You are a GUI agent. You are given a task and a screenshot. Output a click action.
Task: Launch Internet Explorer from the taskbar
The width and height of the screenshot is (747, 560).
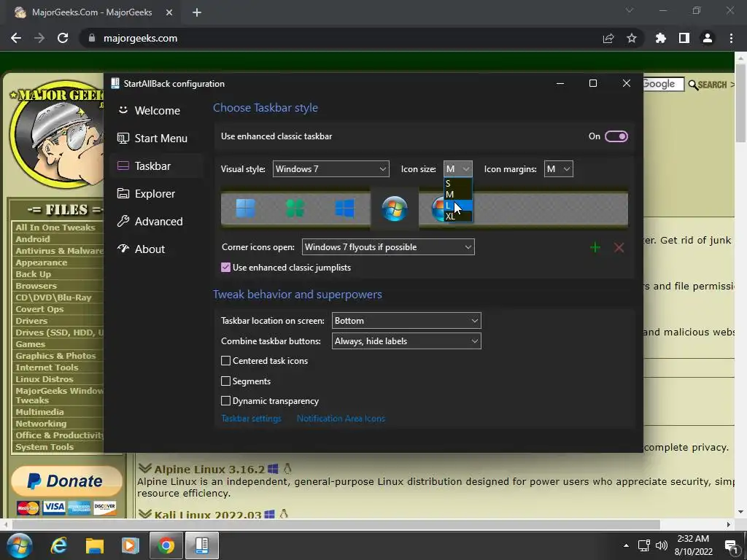[58, 545]
